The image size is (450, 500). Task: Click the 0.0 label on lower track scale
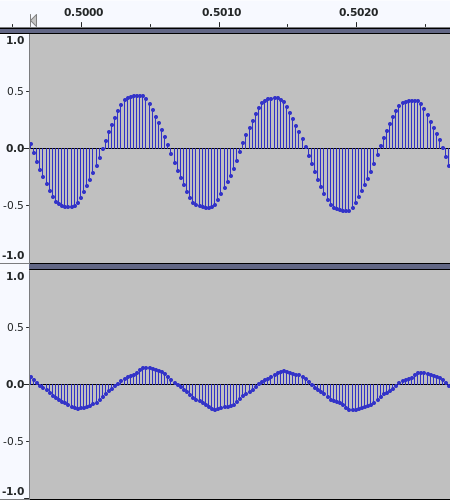(15, 384)
